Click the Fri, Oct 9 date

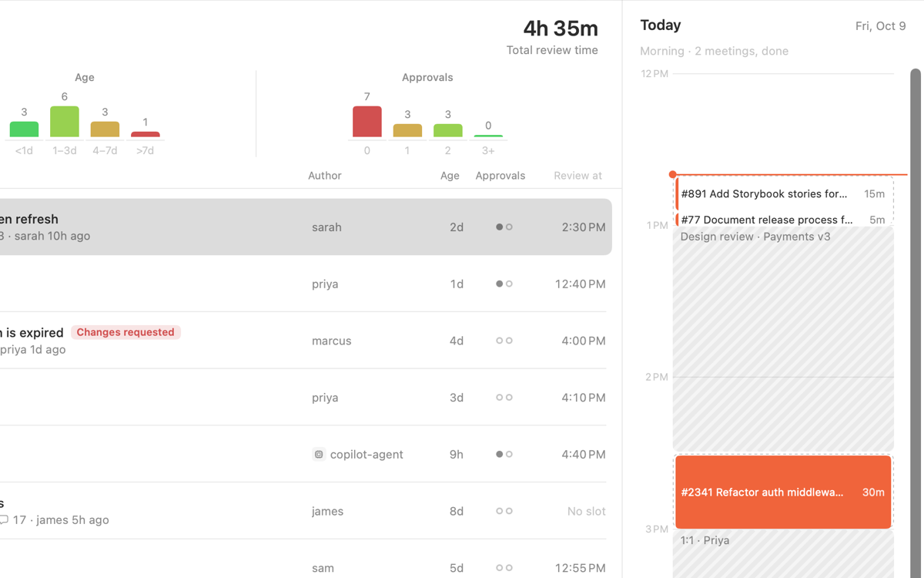(881, 26)
